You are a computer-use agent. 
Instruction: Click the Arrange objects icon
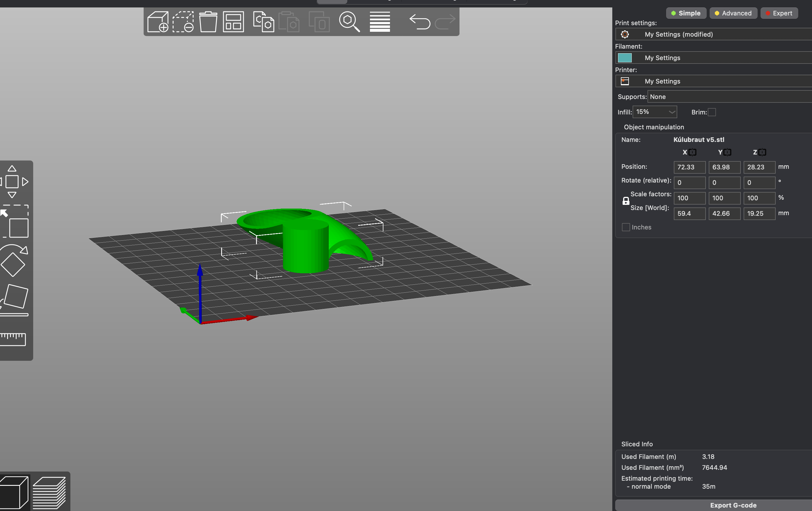pyautogui.click(x=233, y=22)
